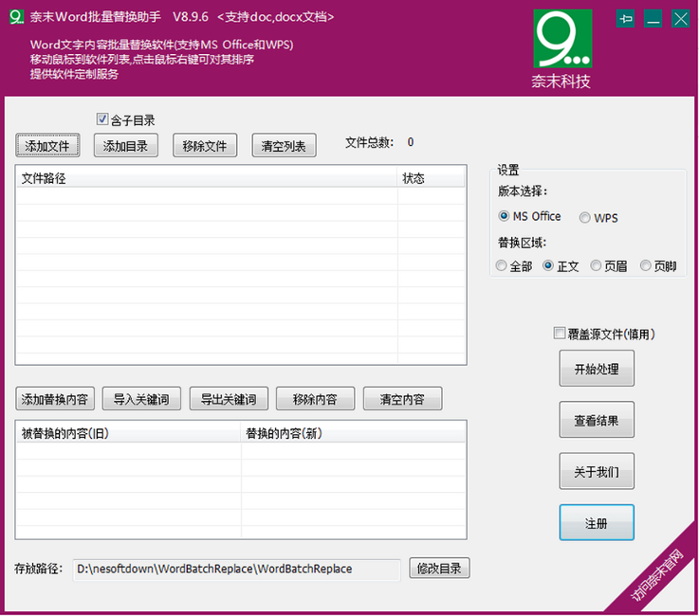Clear the file list with 清空列表
The width and height of the screenshot is (699, 616).
[284, 145]
